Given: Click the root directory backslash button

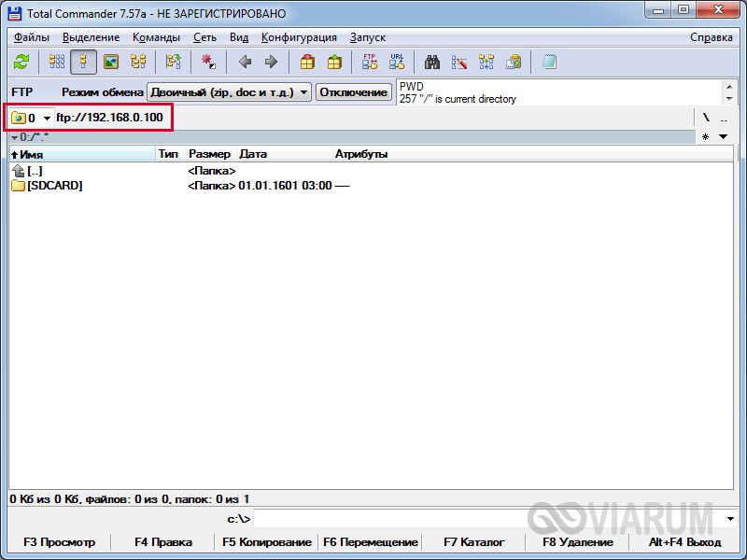Looking at the screenshot, I should click(x=706, y=118).
